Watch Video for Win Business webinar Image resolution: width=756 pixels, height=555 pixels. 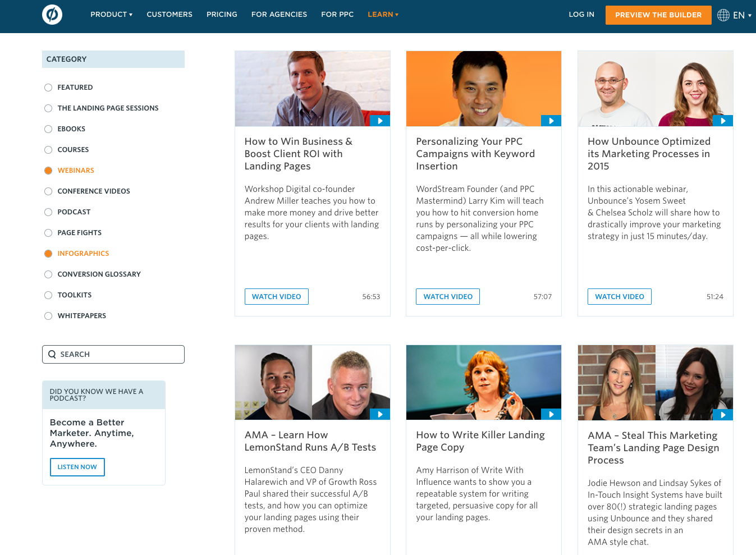point(277,296)
